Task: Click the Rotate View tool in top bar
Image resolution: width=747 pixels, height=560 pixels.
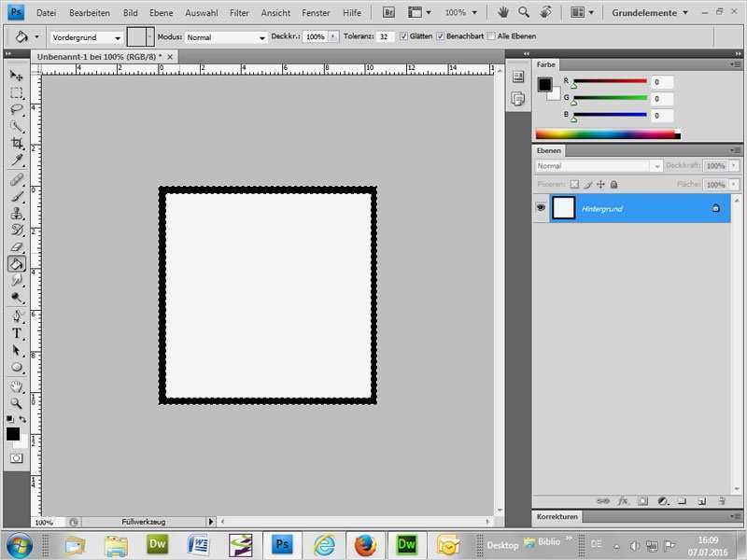Action: [x=545, y=12]
